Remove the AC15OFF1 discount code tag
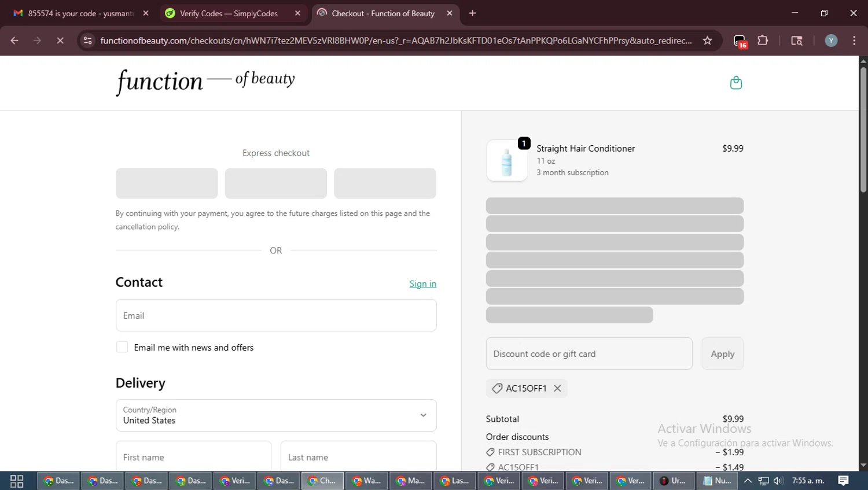The width and height of the screenshot is (868, 490). pyautogui.click(x=557, y=388)
